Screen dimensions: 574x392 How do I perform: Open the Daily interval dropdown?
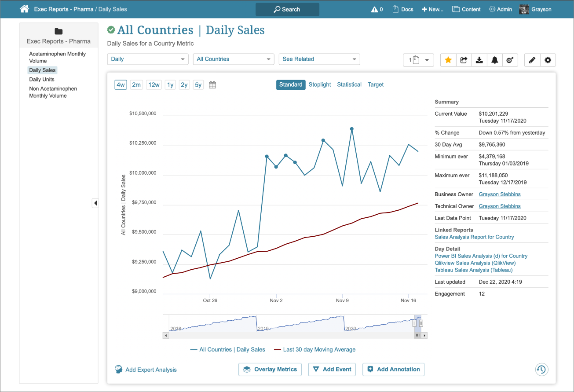(148, 59)
